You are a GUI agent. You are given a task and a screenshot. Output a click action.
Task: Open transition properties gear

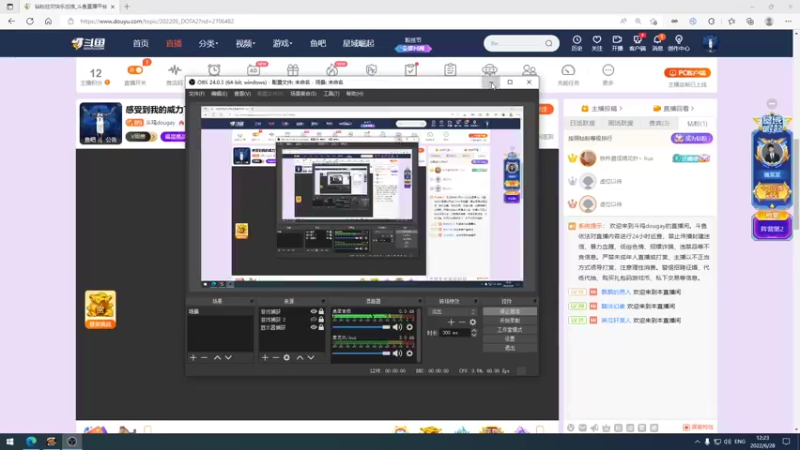[x=473, y=322]
